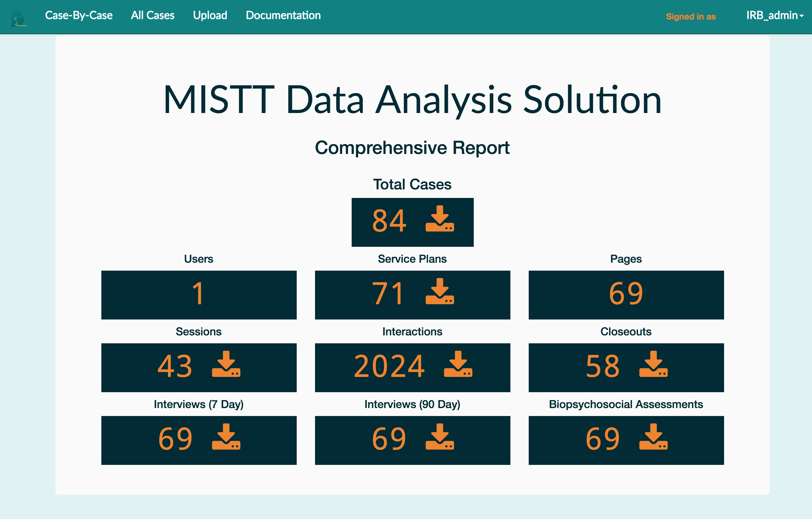Click the 58 closeouts number

[603, 367]
